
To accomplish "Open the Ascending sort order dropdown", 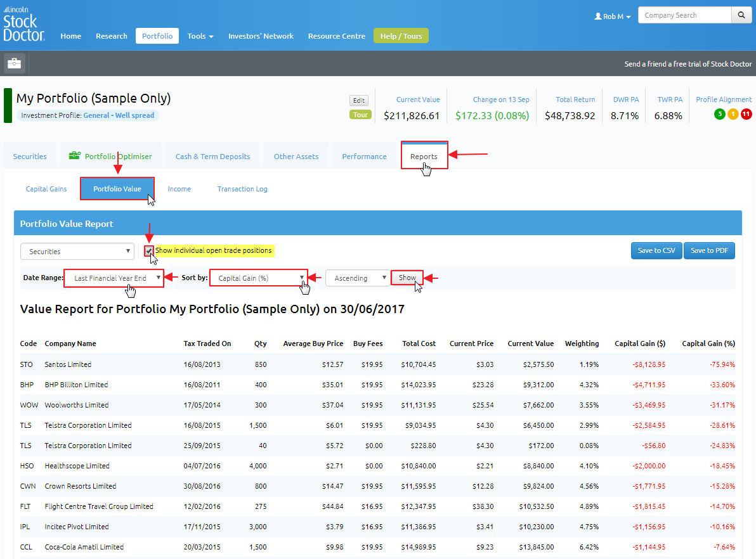I will coord(357,278).
